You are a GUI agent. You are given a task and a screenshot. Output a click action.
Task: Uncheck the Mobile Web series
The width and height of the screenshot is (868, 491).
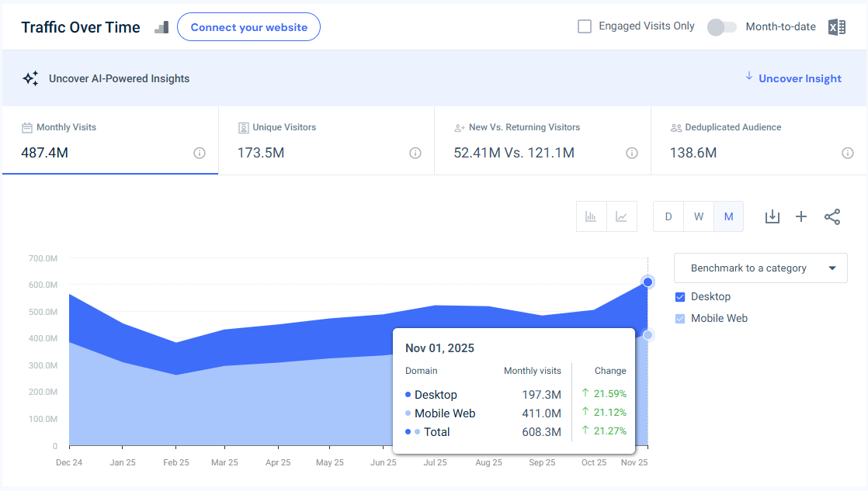(x=679, y=318)
